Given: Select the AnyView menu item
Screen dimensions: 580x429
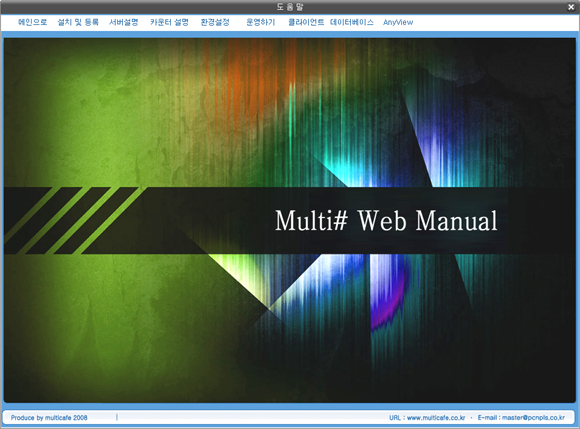Looking at the screenshot, I should coord(398,22).
